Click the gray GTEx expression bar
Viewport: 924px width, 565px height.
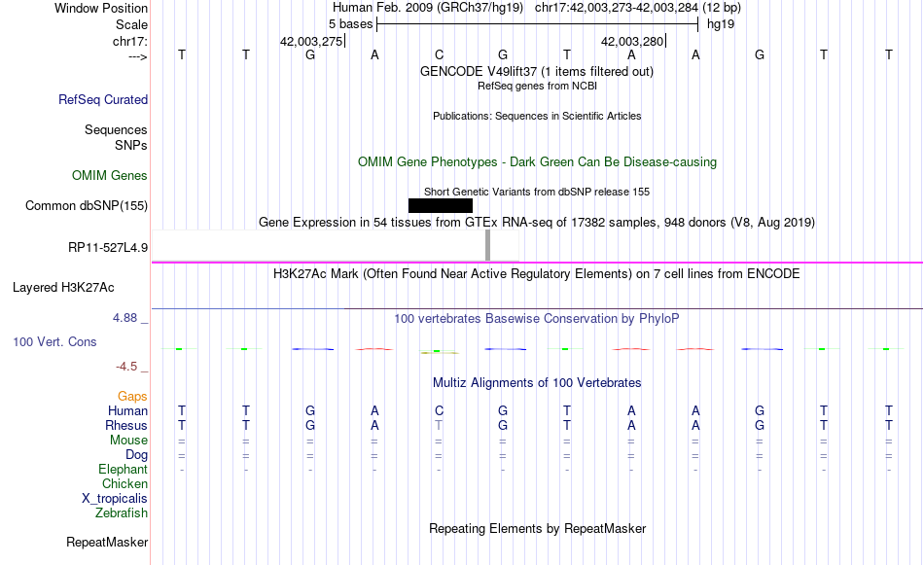tap(487, 245)
